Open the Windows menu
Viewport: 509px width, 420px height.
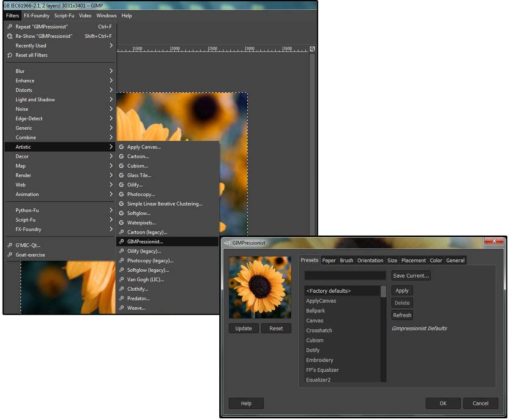tap(106, 16)
